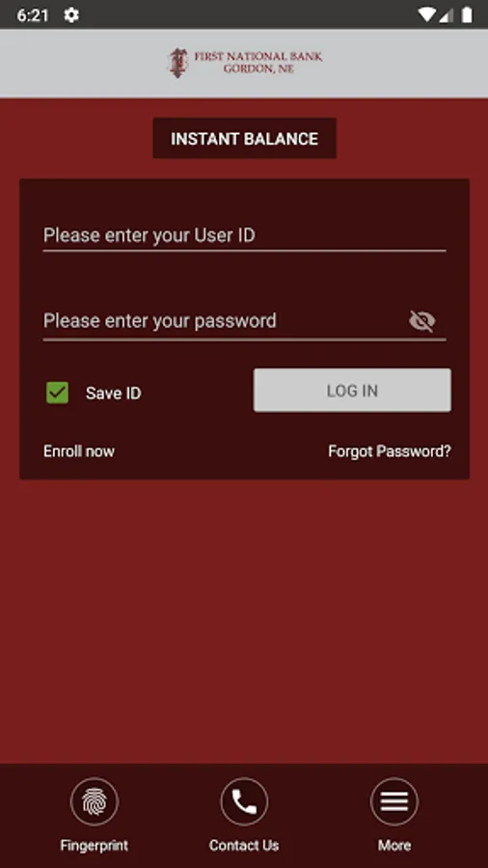
Task: Focus the User ID input field
Action: tap(245, 236)
